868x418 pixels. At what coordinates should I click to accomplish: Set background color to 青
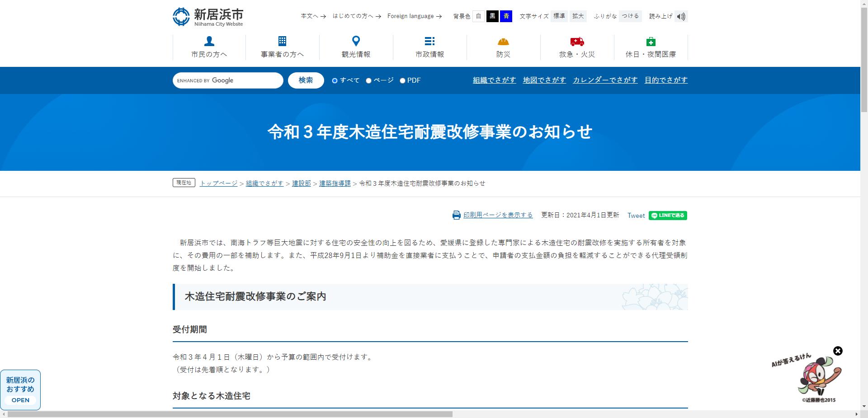point(506,16)
